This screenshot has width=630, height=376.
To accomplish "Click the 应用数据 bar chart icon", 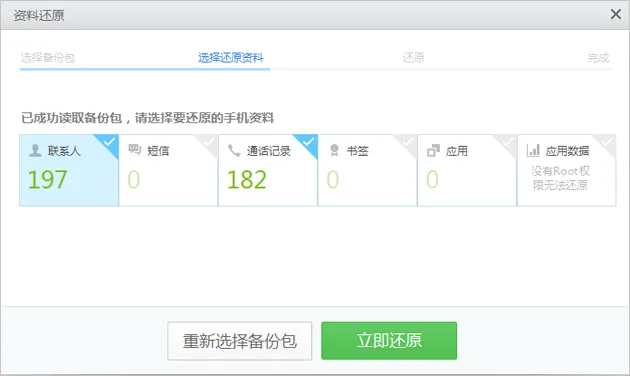I will (x=533, y=151).
